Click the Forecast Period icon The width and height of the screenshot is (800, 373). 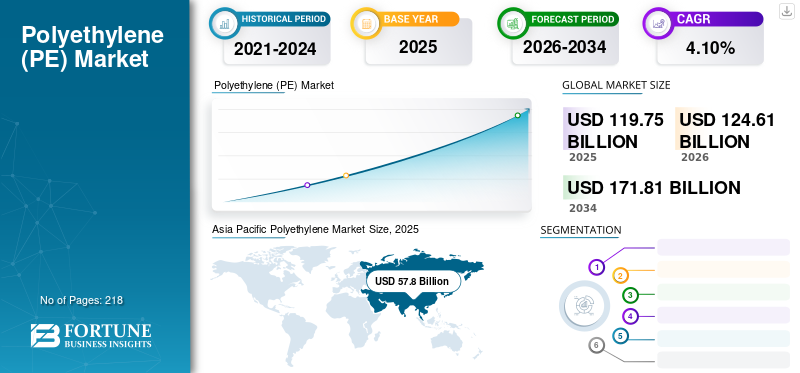point(512,23)
